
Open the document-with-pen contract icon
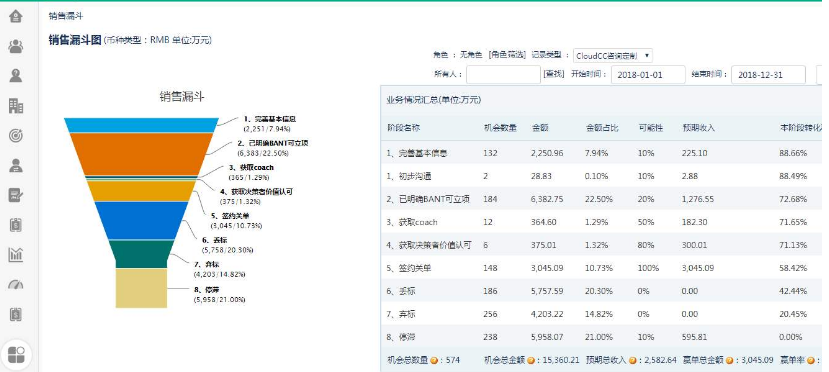[x=16, y=196]
